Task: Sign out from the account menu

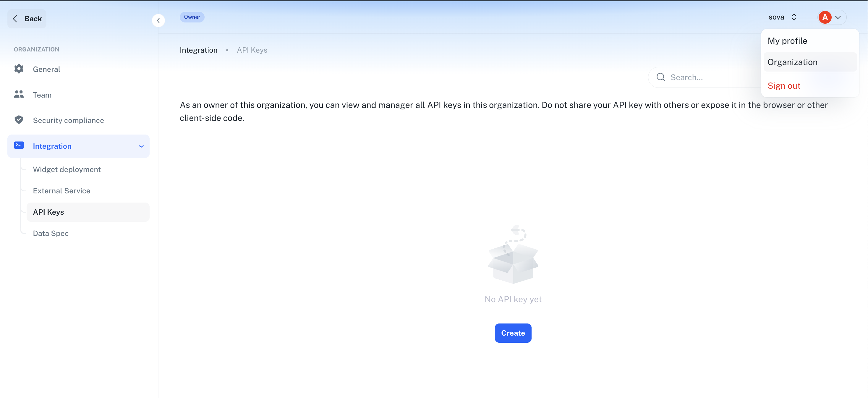Action: pos(784,85)
